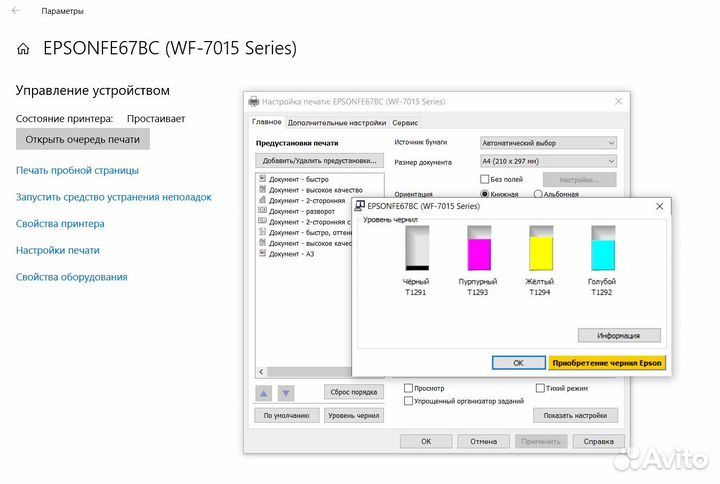
Task: Open the Печать пробной страницы link
Action: 77,170
